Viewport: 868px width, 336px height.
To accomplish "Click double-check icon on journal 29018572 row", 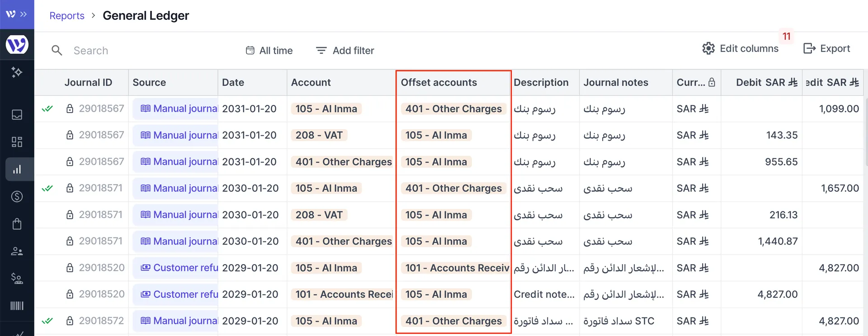I will (x=47, y=321).
